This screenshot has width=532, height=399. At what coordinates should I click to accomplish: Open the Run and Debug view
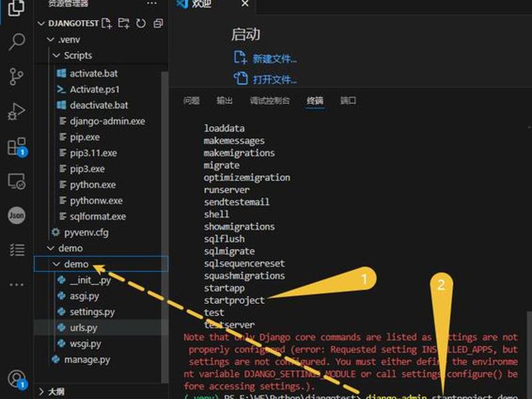[x=16, y=111]
